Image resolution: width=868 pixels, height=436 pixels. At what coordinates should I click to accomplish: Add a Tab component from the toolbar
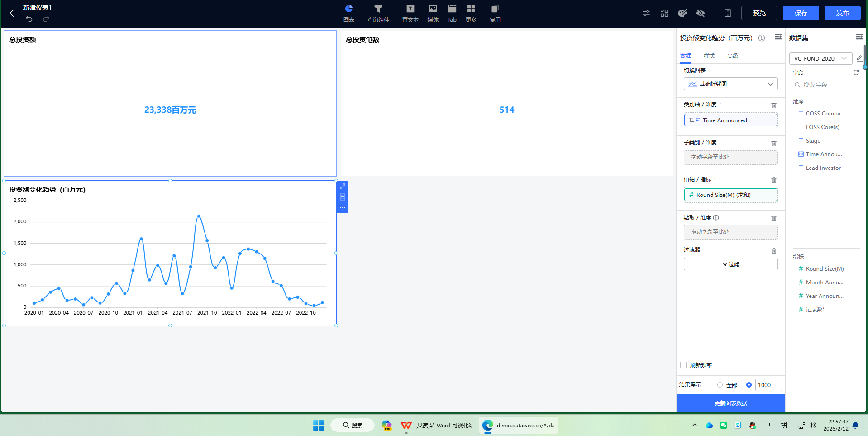pos(452,13)
